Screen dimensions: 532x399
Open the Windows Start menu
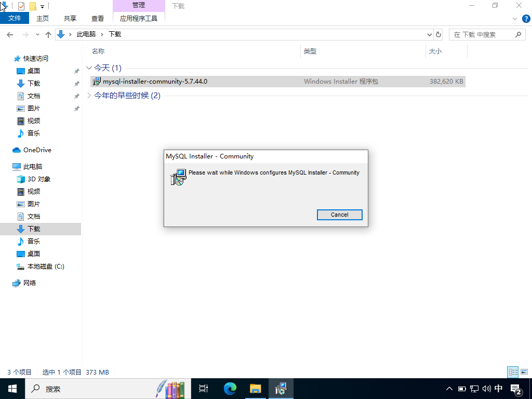pos(12,389)
